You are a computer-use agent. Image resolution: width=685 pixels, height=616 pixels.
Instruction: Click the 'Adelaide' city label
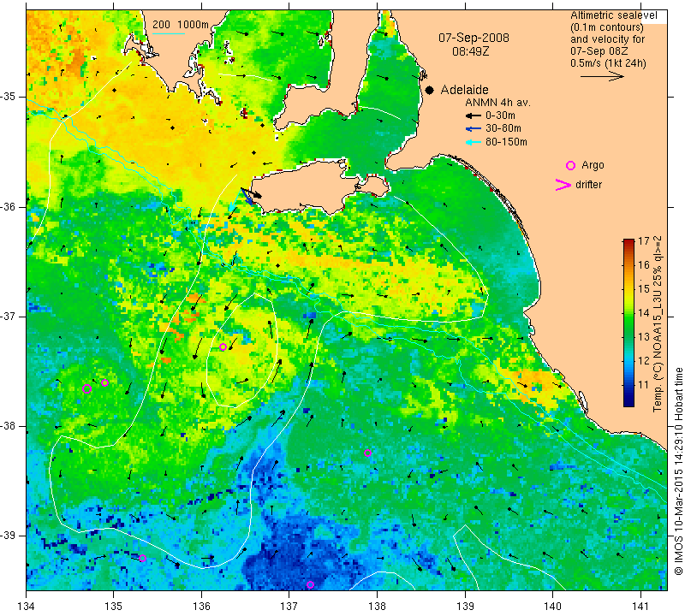464,90
